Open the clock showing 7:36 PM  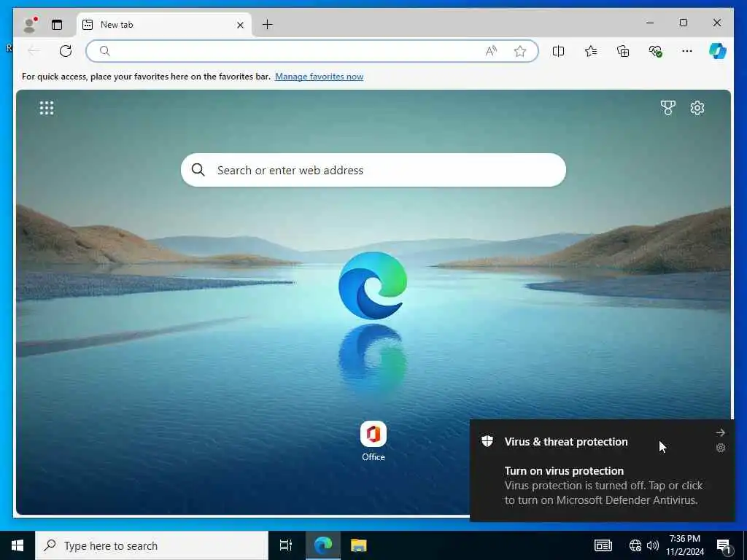coord(684,545)
